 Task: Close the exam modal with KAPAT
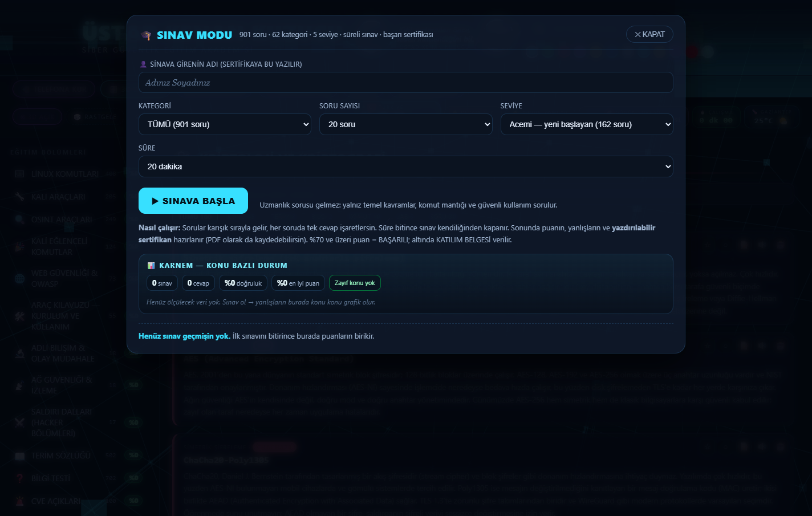click(x=649, y=34)
